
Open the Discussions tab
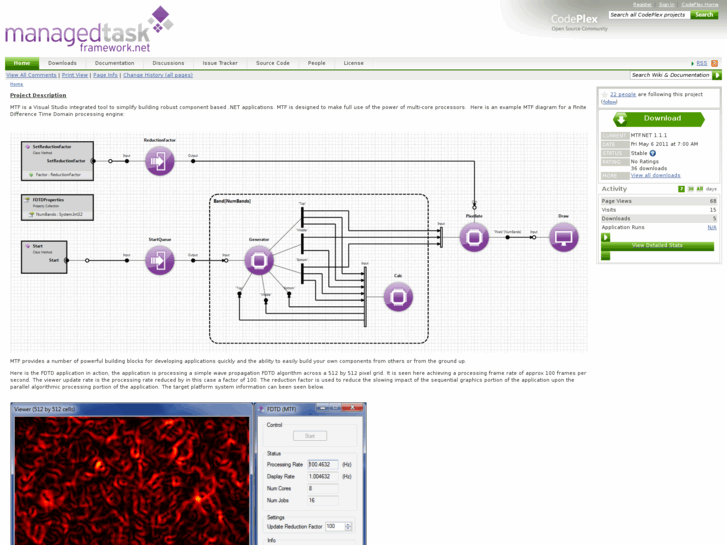click(x=168, y=63)
